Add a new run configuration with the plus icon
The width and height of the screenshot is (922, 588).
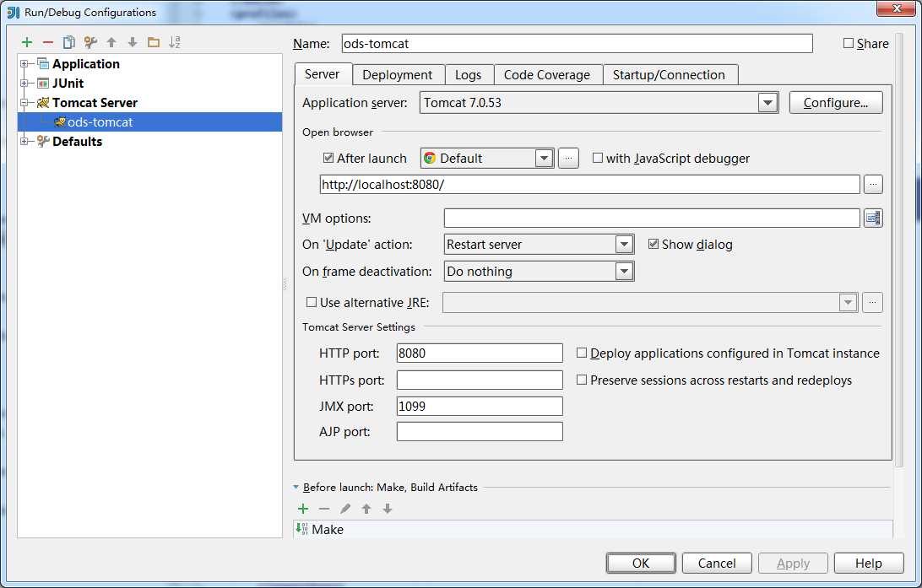[27, 42]
